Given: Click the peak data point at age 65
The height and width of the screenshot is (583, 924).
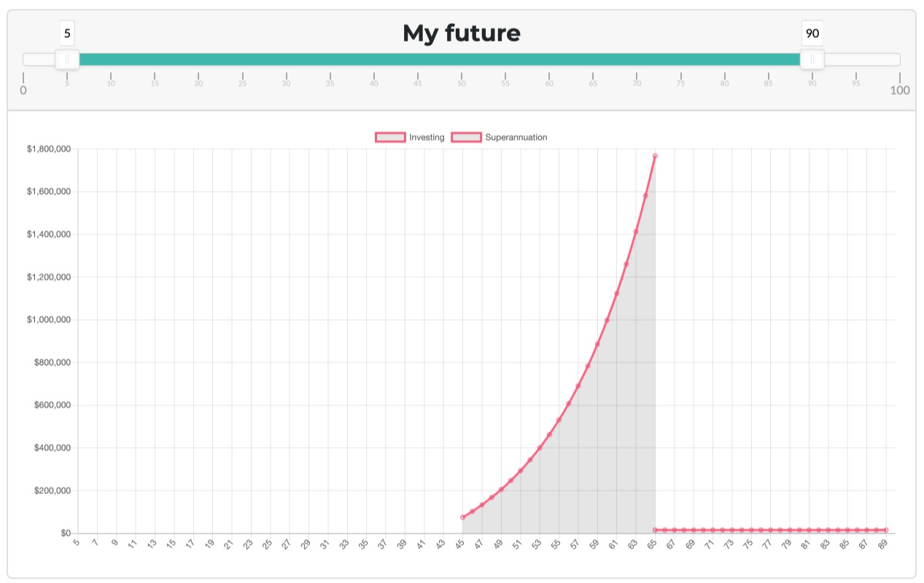Looking at the screenshot, I should [655, 156].
